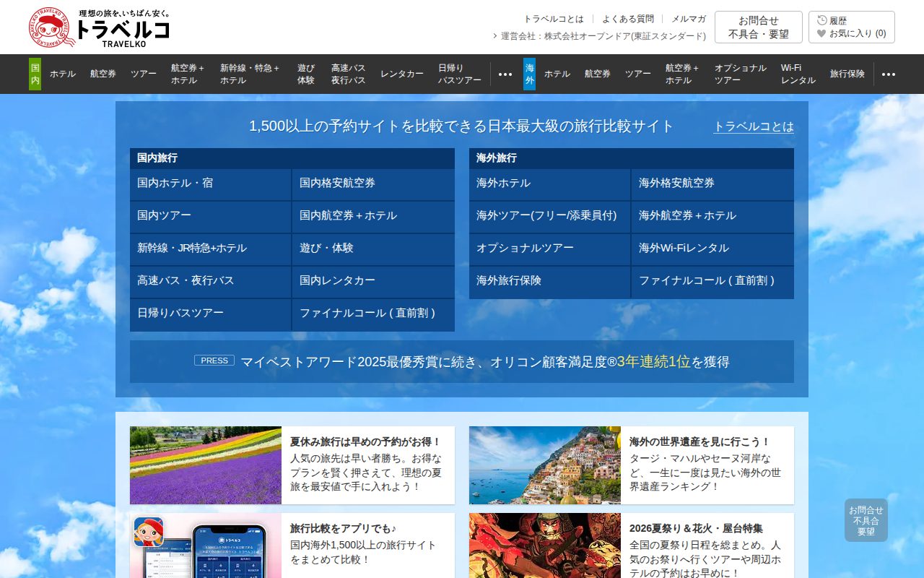The height and width of the screenshot is (578, 924).
Task: Click festival nebuta thumbnail image
Action: pyautogui.click(x=545, y=545)
